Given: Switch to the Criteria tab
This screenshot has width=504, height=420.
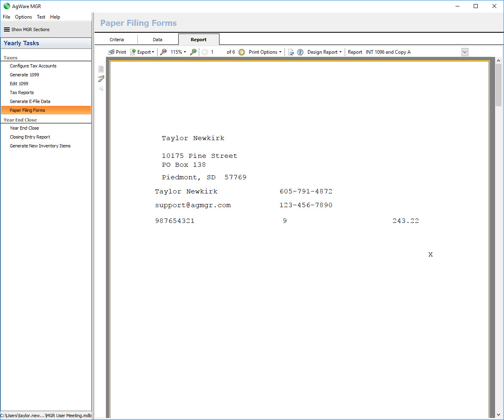Looking at the screenshot, I should 117,40.
